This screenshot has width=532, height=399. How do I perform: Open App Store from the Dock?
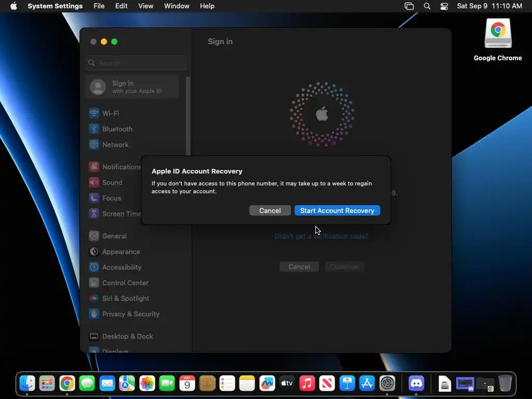(367, 383)
